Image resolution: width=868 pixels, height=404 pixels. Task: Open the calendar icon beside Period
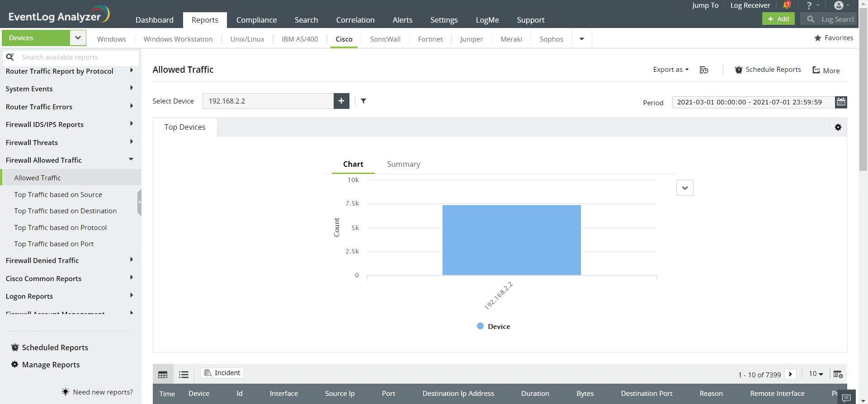click(841, 102)
